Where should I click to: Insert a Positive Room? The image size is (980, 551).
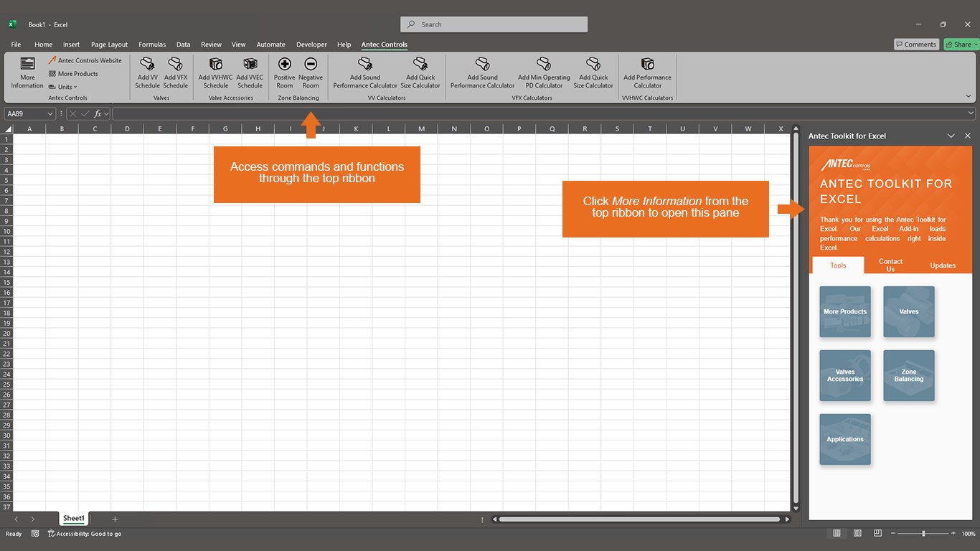click(285, 73)
